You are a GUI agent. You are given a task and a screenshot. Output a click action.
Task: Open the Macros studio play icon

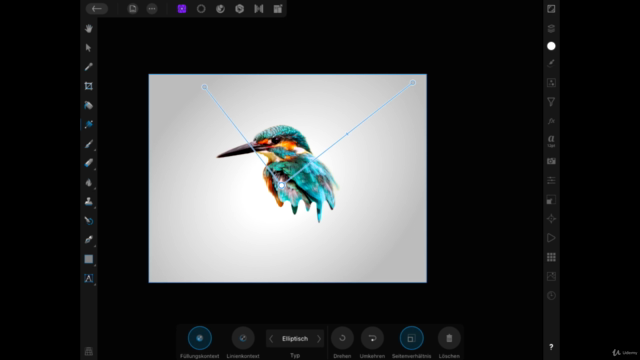(551, 238)
